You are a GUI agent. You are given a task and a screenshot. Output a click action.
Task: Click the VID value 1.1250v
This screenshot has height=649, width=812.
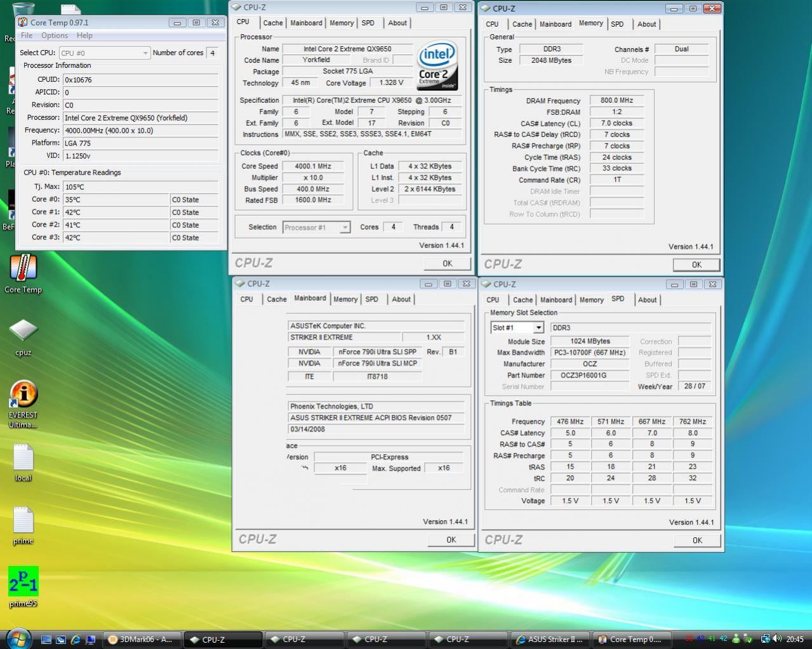tap(140, 155)
